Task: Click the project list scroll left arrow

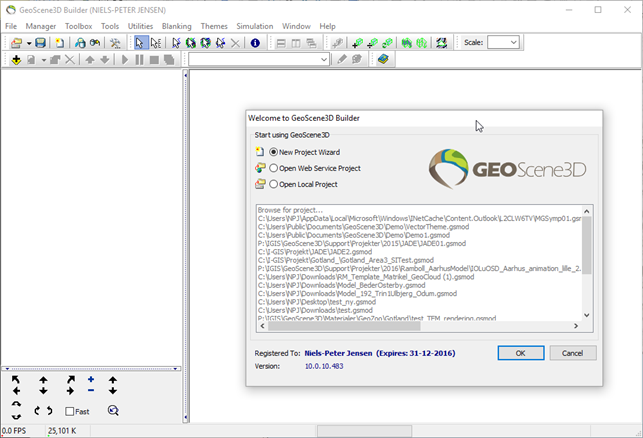Action: (263, 326)
